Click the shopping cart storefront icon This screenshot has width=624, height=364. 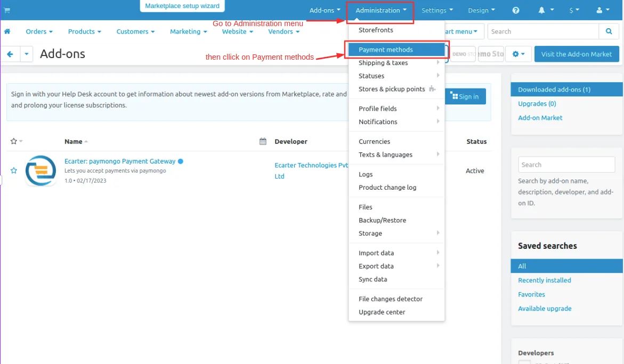[7, 10]
